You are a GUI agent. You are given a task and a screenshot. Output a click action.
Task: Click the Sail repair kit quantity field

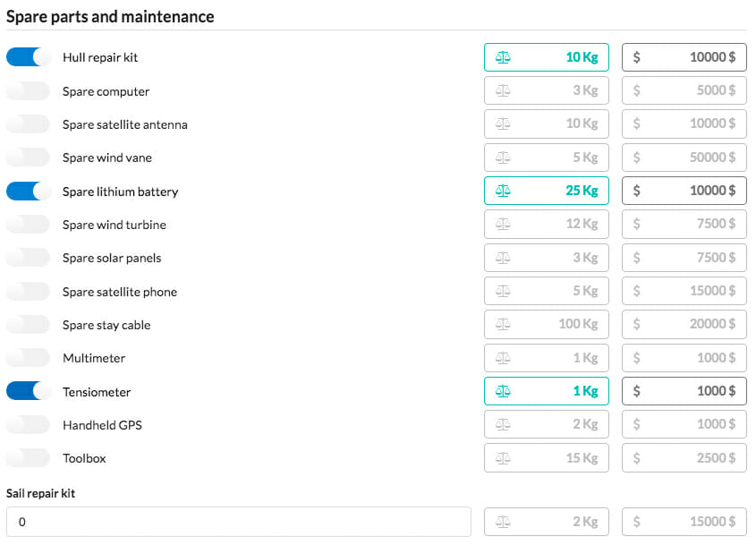coord(239,522)
